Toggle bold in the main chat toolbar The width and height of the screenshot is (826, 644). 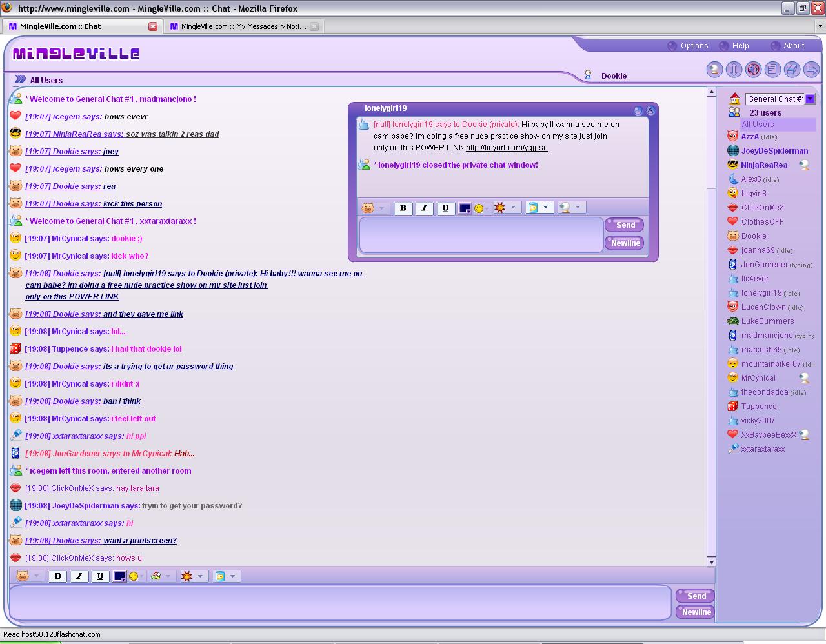[58, 576]
